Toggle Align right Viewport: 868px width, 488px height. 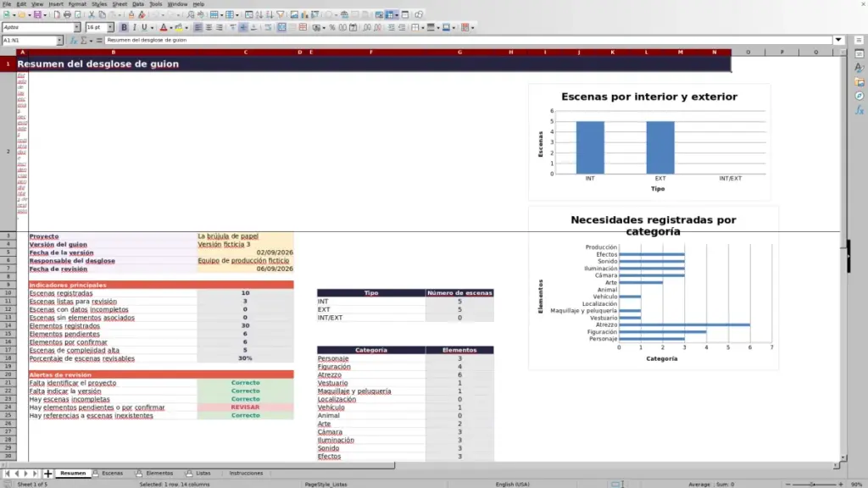220,27
